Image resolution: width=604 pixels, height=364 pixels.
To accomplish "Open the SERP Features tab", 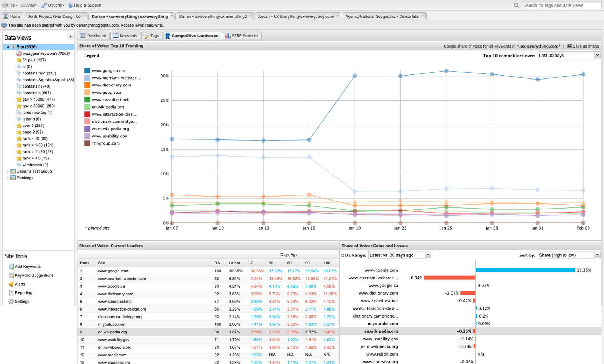I will pyautogui.click(x=241, y=36).
